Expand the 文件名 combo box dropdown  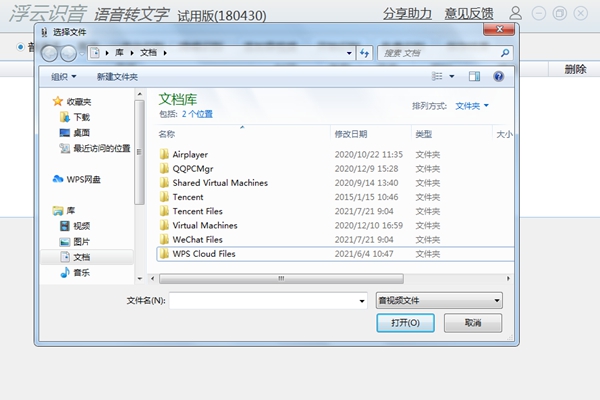click(362, 301)
